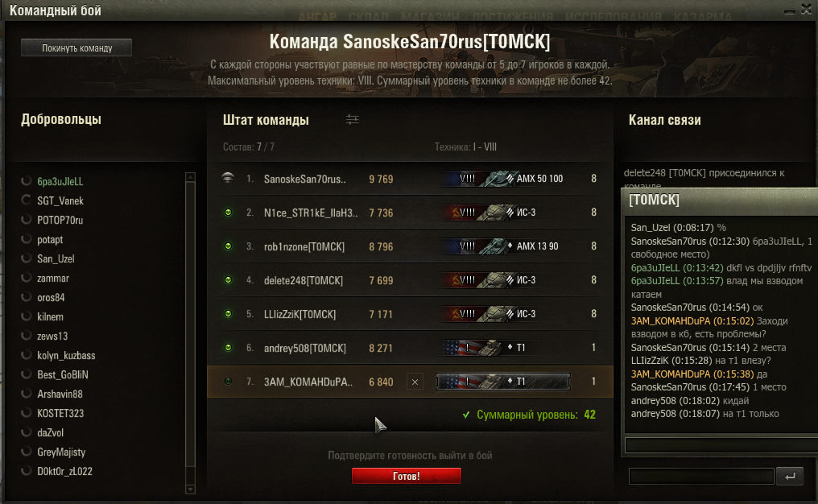This screenshot has height=504, width=818.
Task: Select LLlizZziK[TOMCK] team roster row
Action: click(x=410, y=314)
